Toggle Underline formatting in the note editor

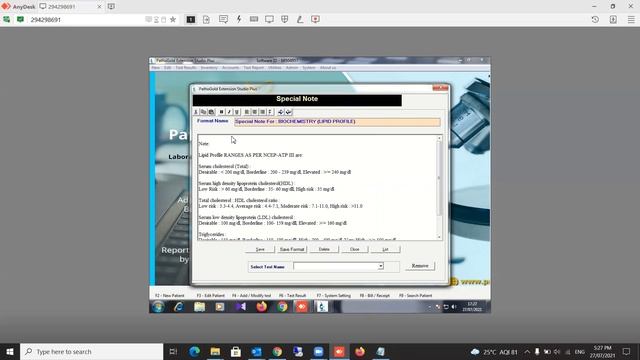click(237, 112)
